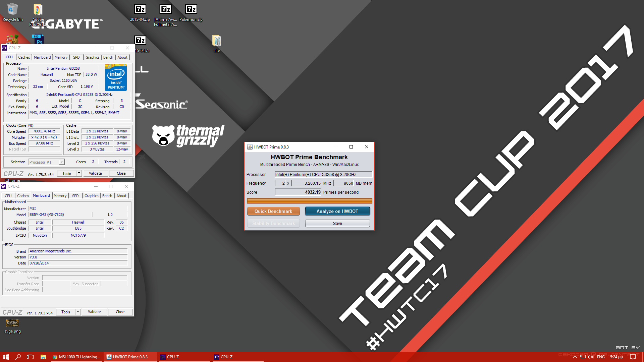Click Core Speed value 4081.76 MHz
The image size is (644, 362).
pyautogui.click(x=44, y=131)
